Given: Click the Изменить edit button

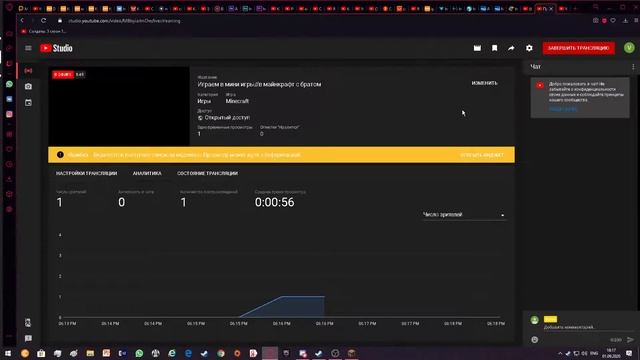Looking at the screenshot, I should click(x=484, y=83).
